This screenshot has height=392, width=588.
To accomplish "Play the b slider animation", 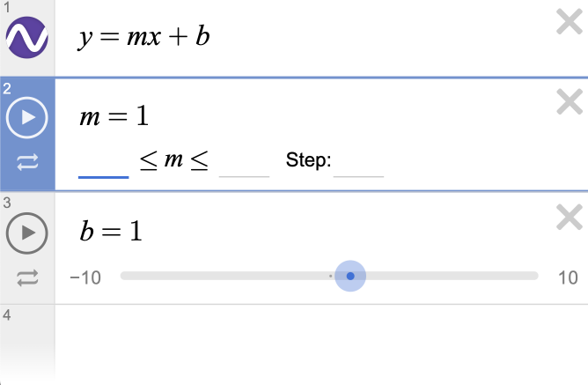I will 26,233.
